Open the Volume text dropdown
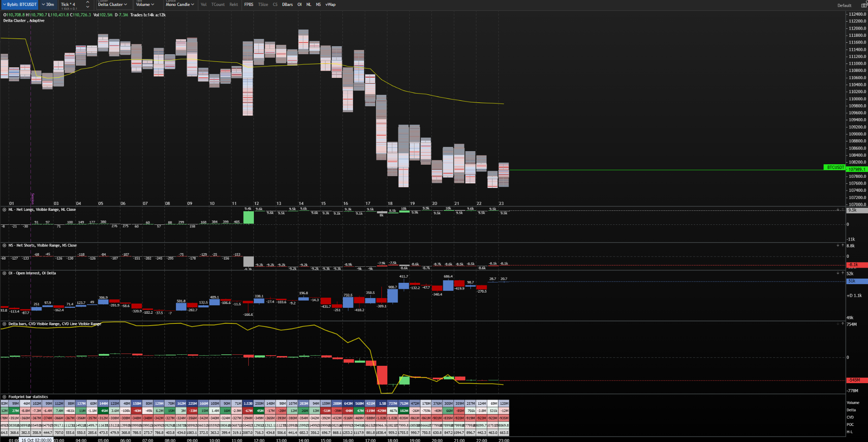 pos(145,5)
